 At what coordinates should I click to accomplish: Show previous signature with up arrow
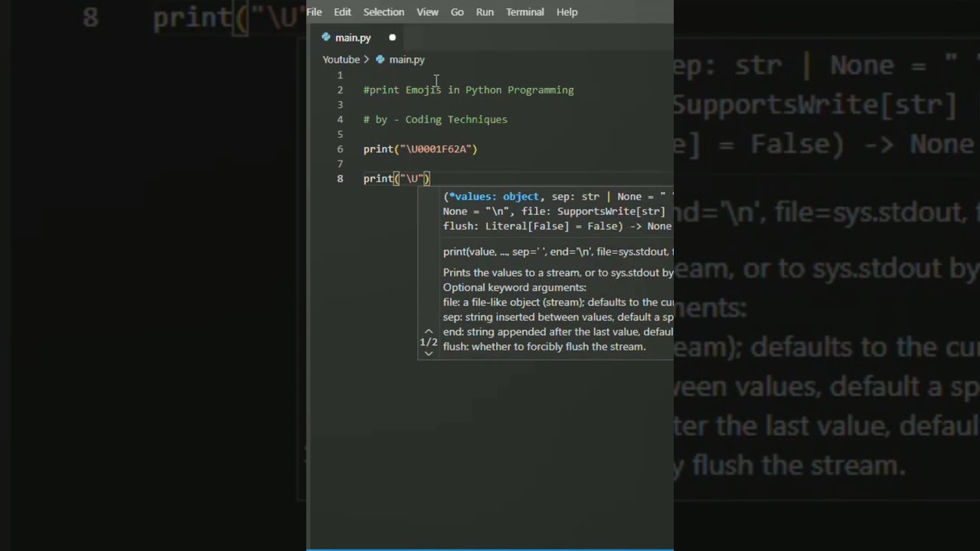coord(429,331)
